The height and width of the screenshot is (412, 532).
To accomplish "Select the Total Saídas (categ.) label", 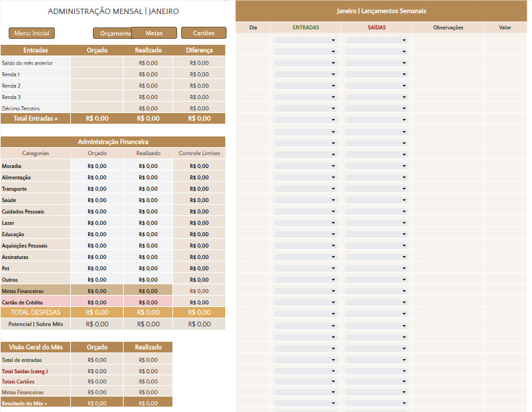I will (x=25, y=371).
